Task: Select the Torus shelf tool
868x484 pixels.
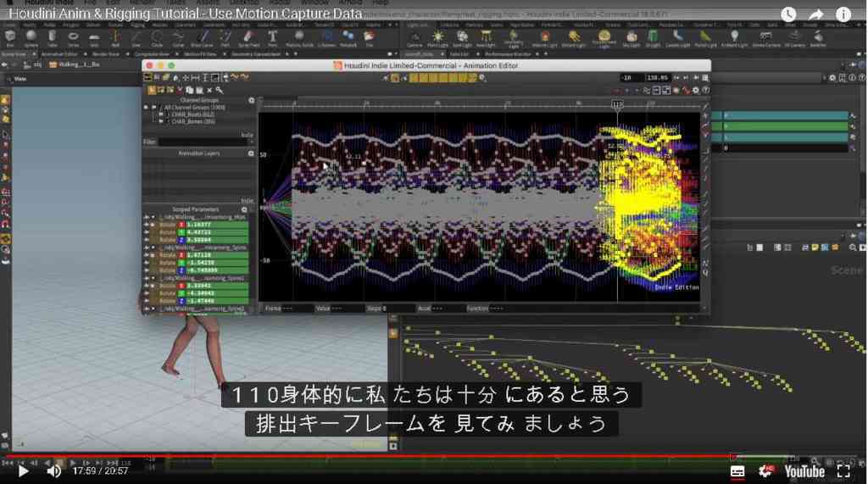Action: (x=73, y=38)
